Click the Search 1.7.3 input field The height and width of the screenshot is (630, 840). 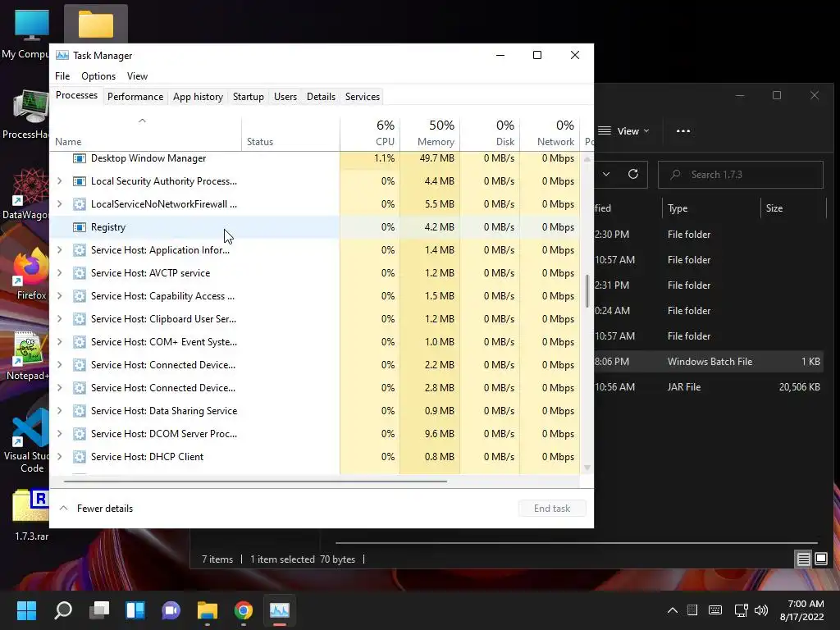point(741,175)
